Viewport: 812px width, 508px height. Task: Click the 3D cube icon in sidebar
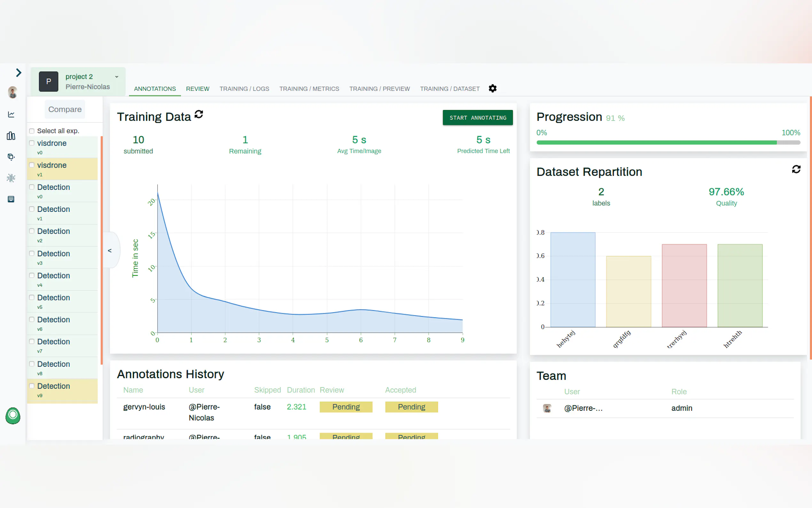pyautogui.click(x=11, y=157)
